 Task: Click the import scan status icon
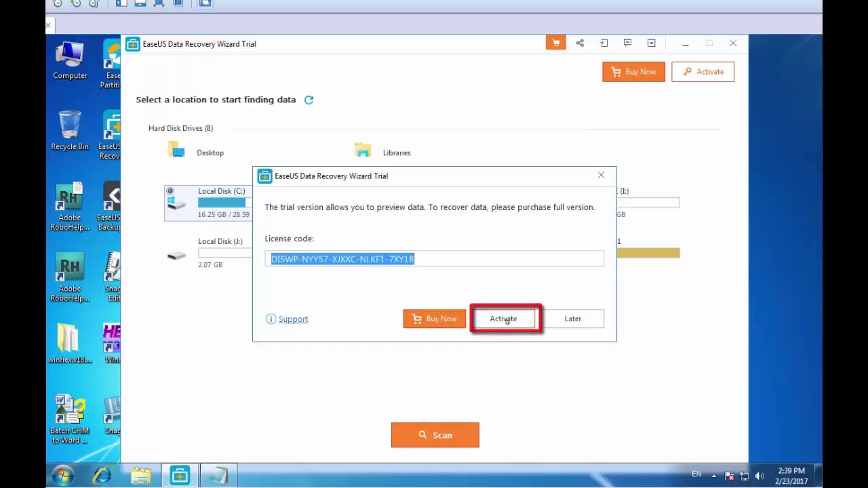tap(604, 43)
